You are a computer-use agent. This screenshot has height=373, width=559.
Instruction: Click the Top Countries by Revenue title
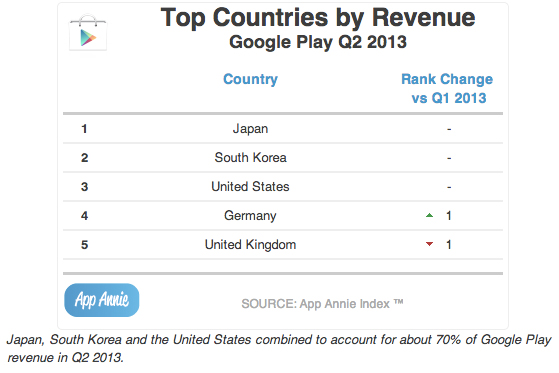318,17
